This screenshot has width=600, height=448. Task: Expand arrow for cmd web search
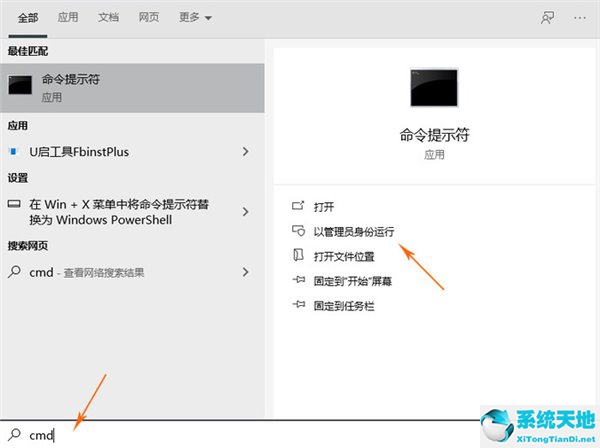[x=246, y=272]
